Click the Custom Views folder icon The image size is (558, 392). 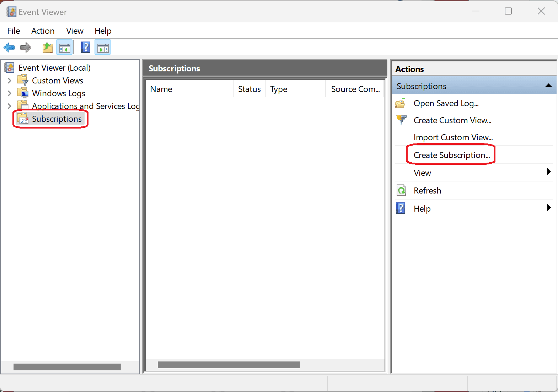(x=23, y=80)
